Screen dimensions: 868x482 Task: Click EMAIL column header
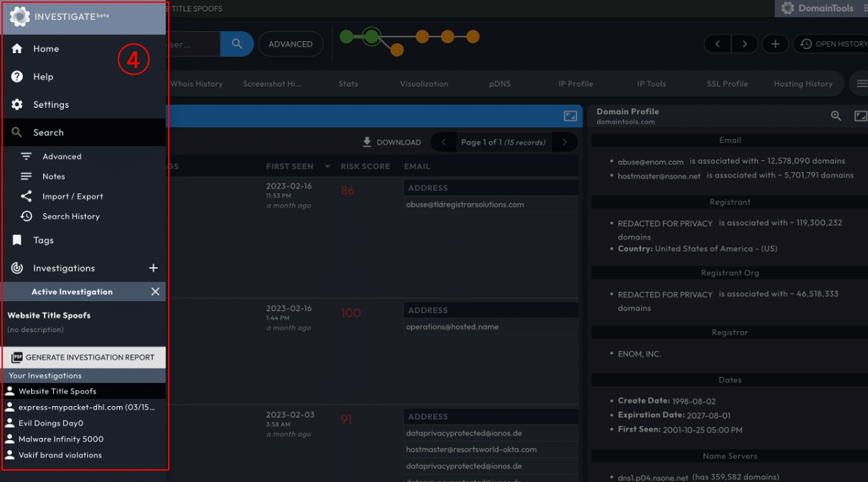(x=417, y=167)
